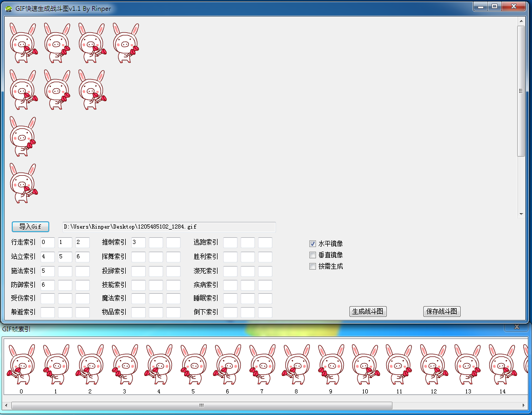This screenshot has height=415, width=532.
Task: Click the 导入Gif button
Action: point(30,227)
